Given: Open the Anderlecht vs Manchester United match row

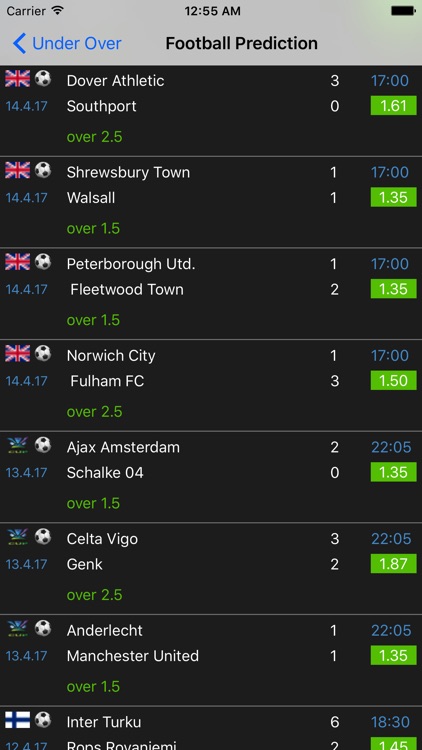Looking at the screenshot, I should 211,661.
